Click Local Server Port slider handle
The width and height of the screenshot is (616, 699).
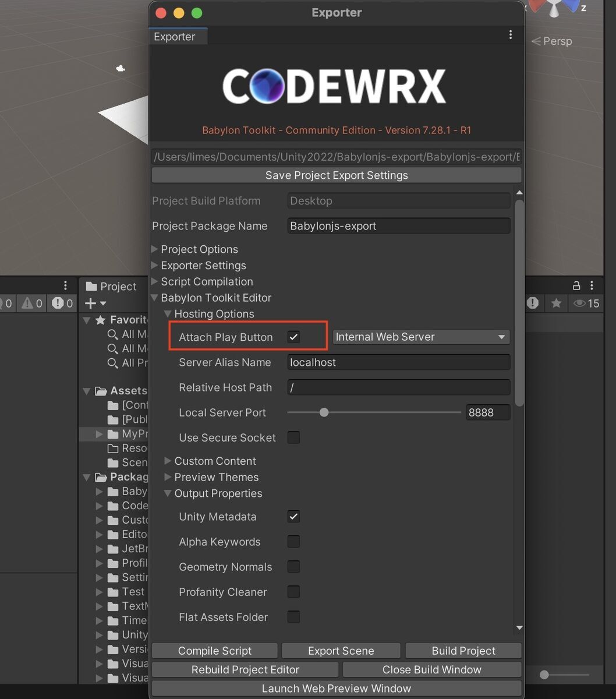point(324,412)
